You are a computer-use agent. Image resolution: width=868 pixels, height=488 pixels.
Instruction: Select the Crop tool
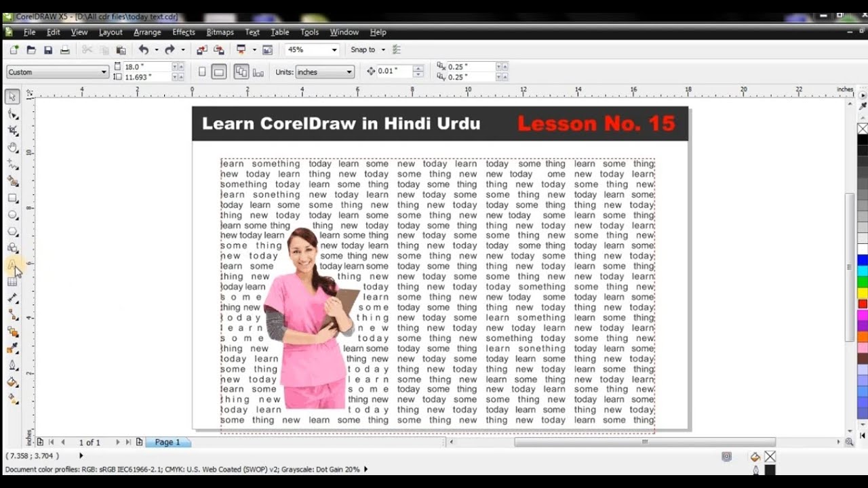point(12,131)
